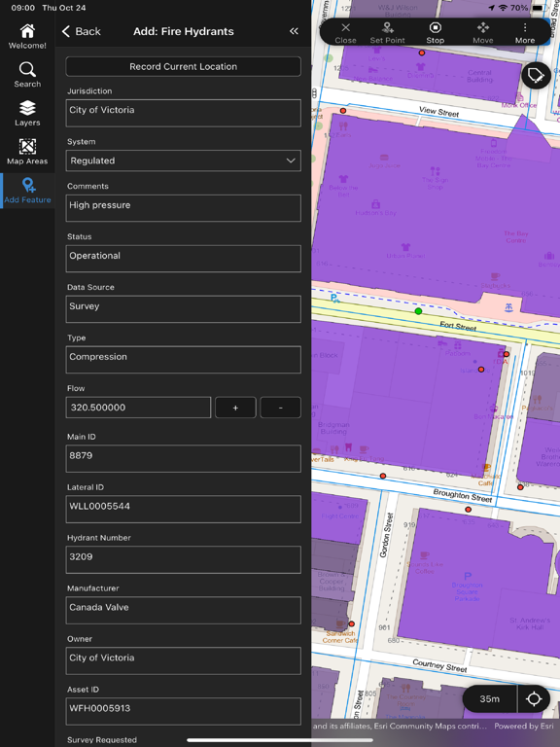Edit the Owner field
Image resolution: width=560 pixels, height=747 pixels.
(184, 660)
